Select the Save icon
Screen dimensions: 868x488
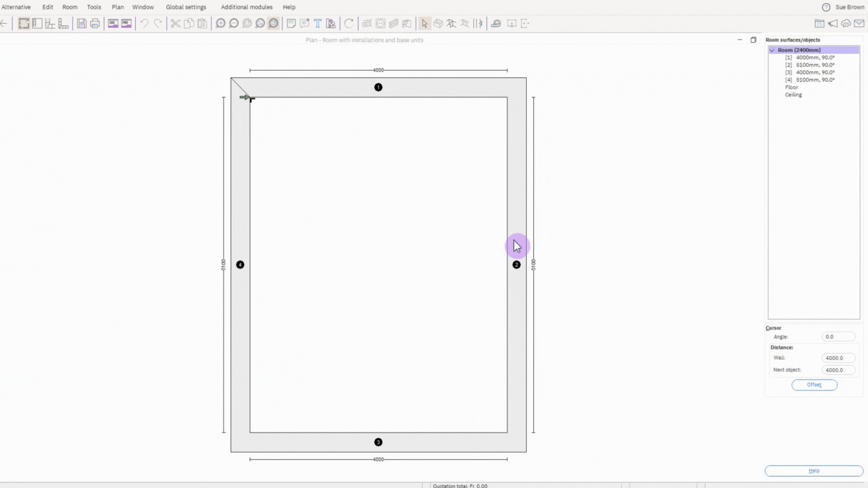[x=82, y=23]
